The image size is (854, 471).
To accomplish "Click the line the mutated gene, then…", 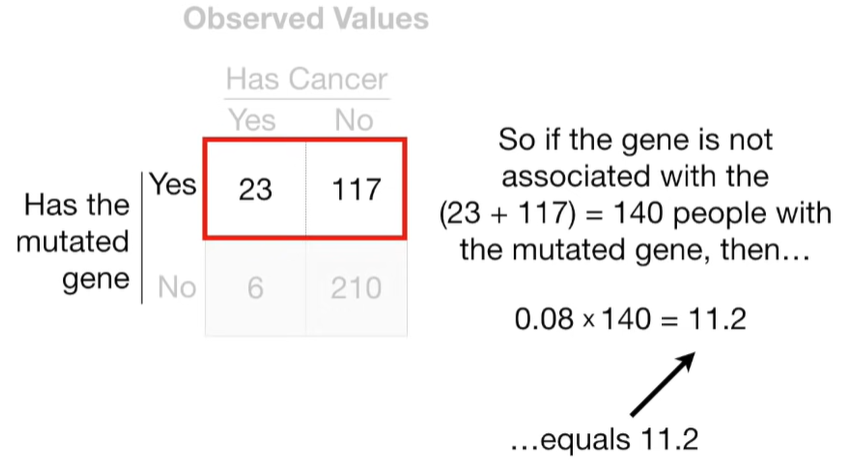I will [x=635, y=250].
